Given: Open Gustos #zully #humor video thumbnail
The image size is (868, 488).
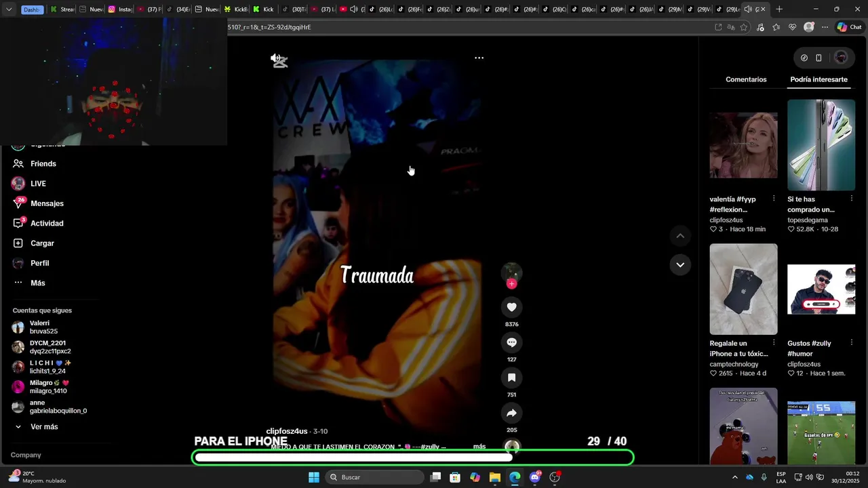Looking at the screenshot, I should pyautogui.click(x=821, y=289).
